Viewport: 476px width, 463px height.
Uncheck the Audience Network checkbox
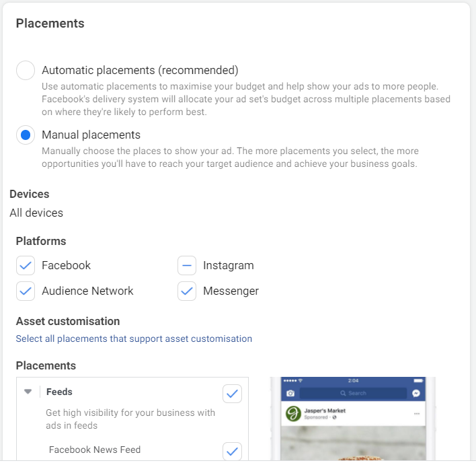[x=26, y=291]
